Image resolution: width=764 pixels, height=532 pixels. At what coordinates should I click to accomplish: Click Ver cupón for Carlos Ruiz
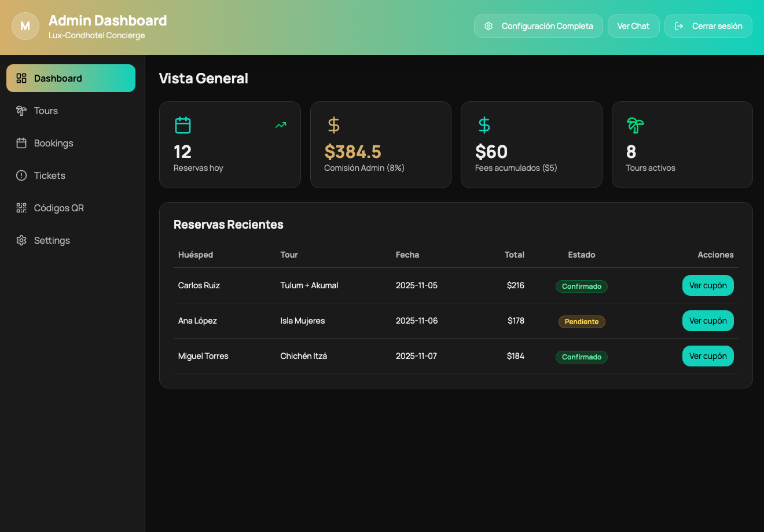[708, 285]
